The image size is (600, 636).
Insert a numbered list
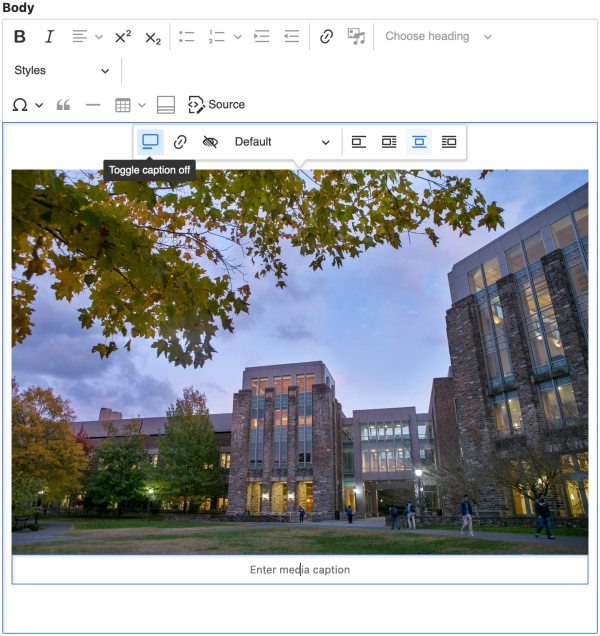coord(217,37)
